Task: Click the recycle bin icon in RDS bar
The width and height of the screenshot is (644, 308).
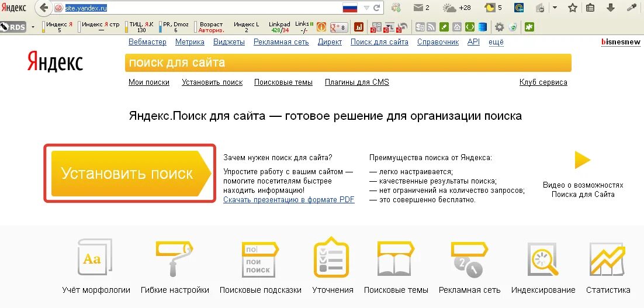Action: point(513,27)
